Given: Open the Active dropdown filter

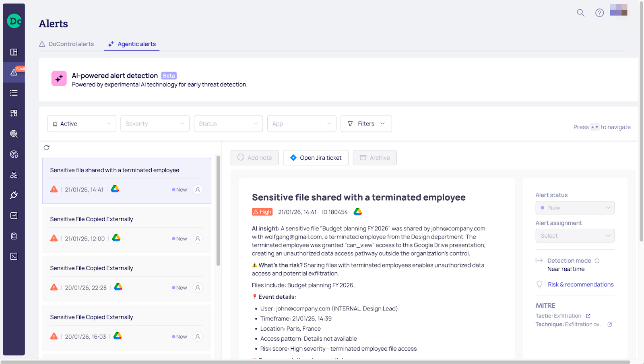Looking at the screenshot, I should (82, 123).
